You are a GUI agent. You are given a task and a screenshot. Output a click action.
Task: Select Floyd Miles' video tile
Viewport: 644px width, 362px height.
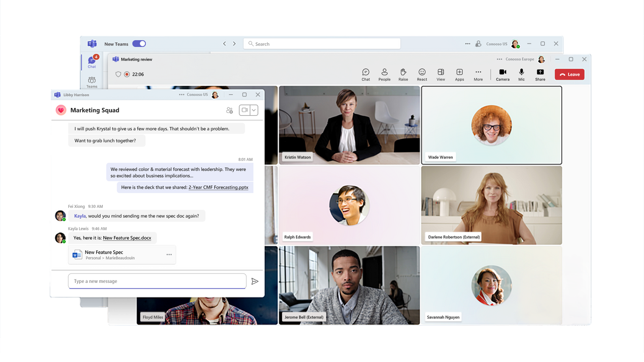click(207, 311)
